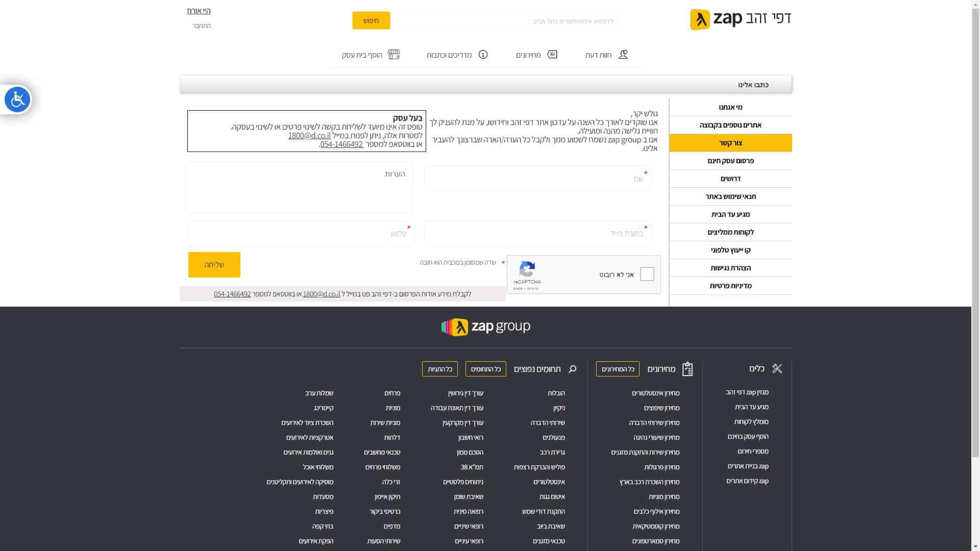Check the 'I'm not a robot' checkbox
The image size is (980, 551).
pyautogui.click(x=647, y=274)
